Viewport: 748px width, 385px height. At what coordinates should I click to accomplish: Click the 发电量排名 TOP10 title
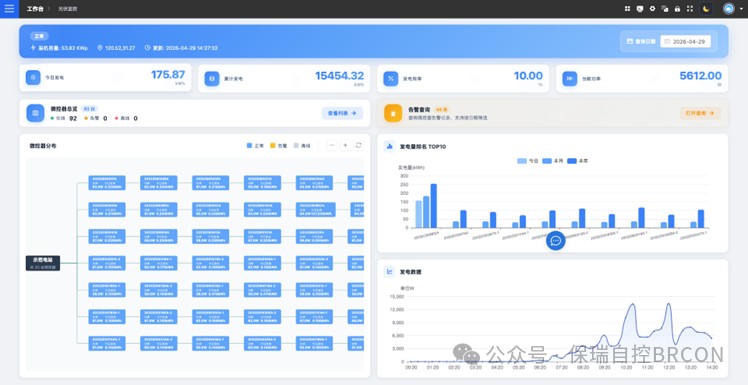coord(423,146)
